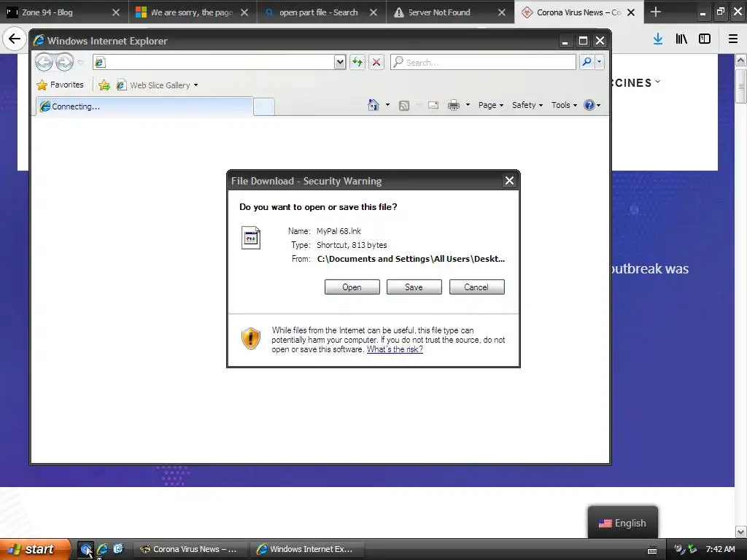Viewport: 747px width, 560px height.
Task: Open the IE Safety menu
Action: pos(527,105)
